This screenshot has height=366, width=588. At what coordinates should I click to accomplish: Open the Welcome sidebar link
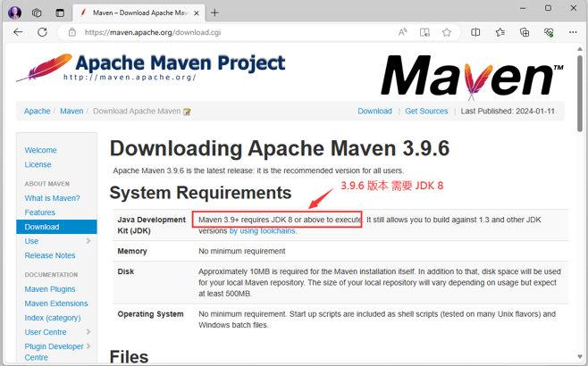40,150
